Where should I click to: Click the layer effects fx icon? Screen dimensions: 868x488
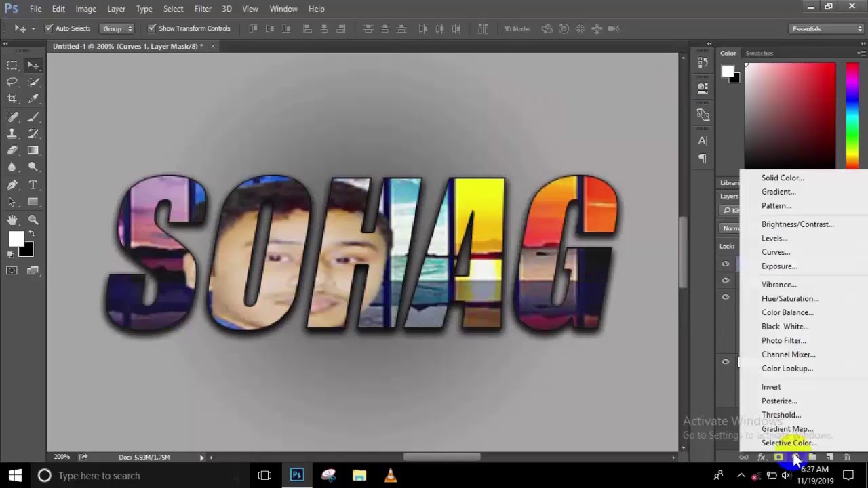761,457
